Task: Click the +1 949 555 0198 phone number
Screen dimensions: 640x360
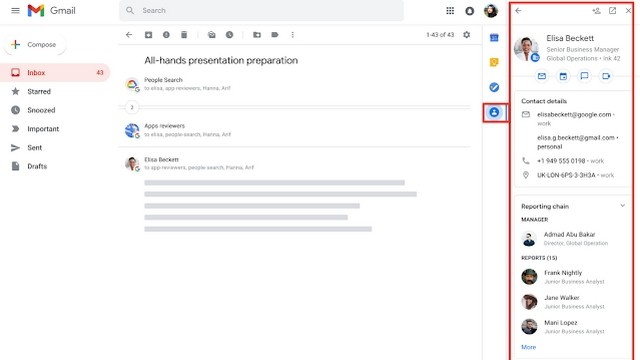Action: (561, 161)
